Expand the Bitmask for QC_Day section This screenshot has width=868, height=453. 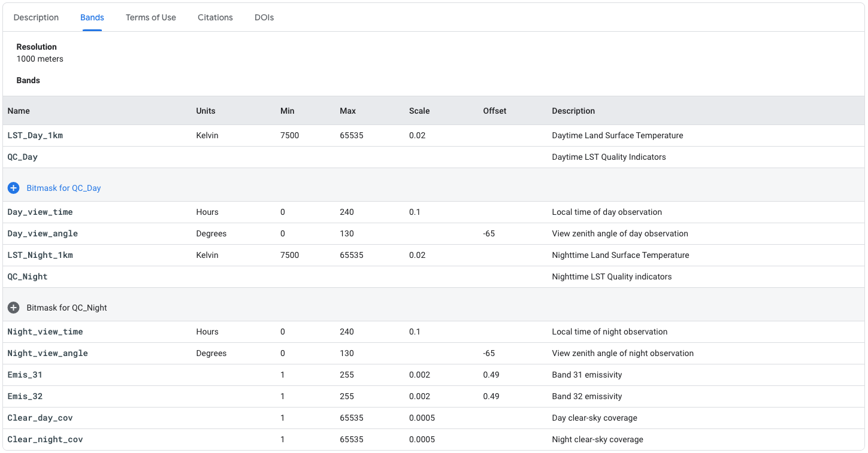click(x=63, y=188)
